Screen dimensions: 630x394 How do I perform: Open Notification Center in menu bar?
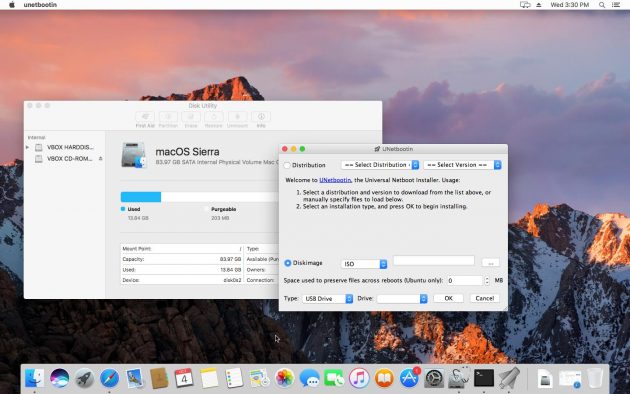[x=616, y=5]
